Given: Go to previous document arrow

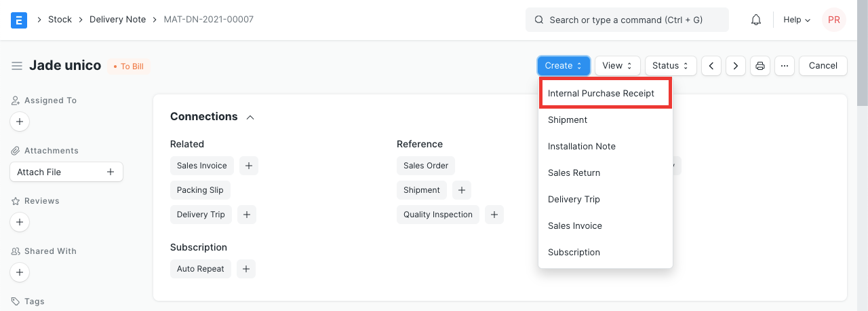Looking at the screenshot, I should (x=711, y=66).
